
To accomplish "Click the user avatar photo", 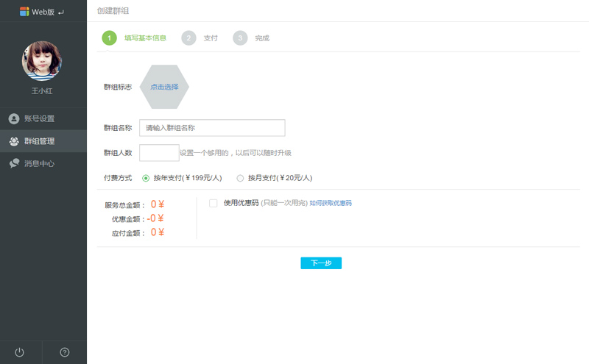I will pos(42,60).
